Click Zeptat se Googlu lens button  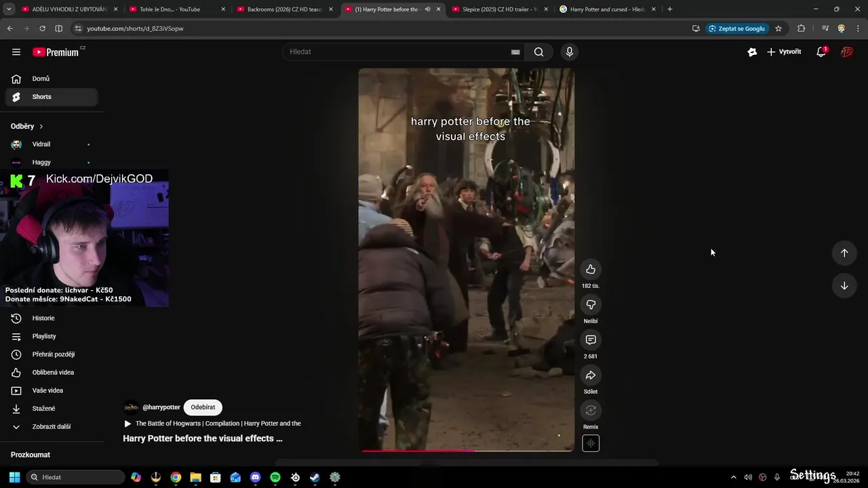pyautogui.click(x=737, y=28)
